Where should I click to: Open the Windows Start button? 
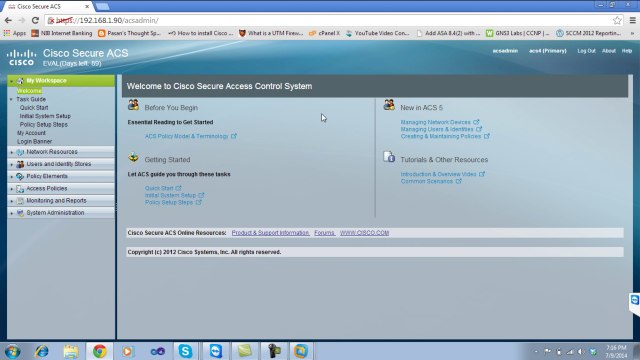[x=13, y=351]
